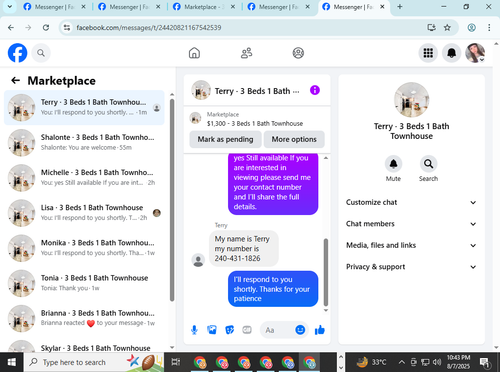The image size is (500, 372).
Task: Click More options button
Action: 294,139
